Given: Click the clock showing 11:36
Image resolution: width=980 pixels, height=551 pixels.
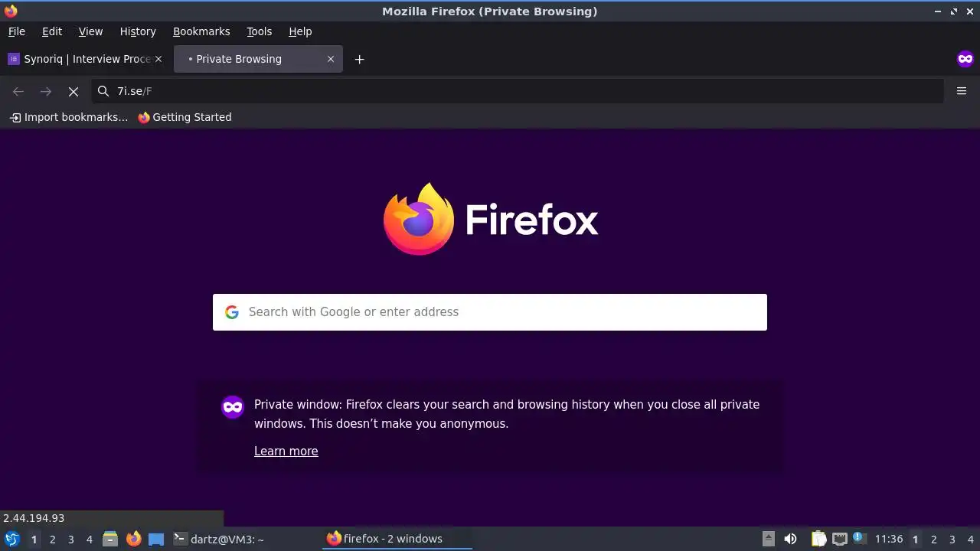Looking at the screenshot, I should tap(889, 539).
